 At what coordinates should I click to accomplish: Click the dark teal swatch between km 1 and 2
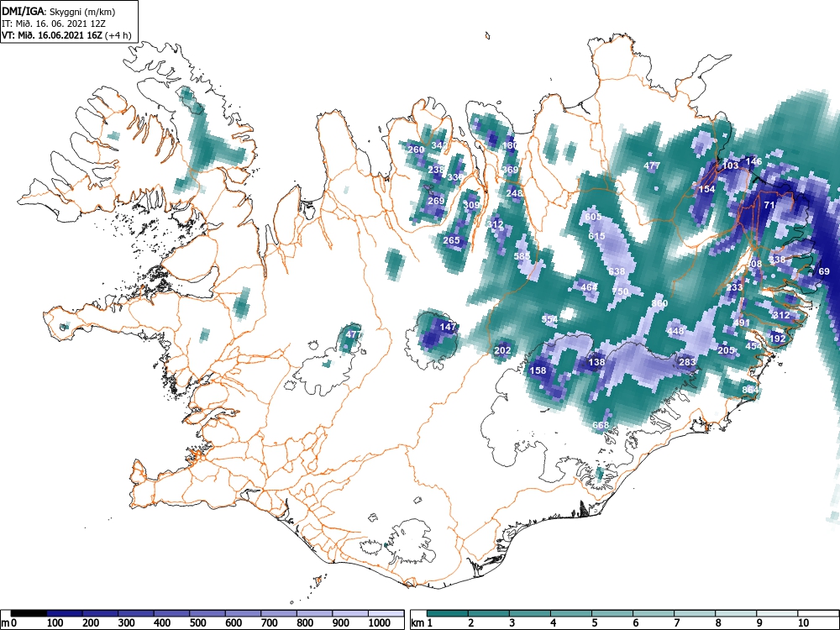(x=448, y=612)
